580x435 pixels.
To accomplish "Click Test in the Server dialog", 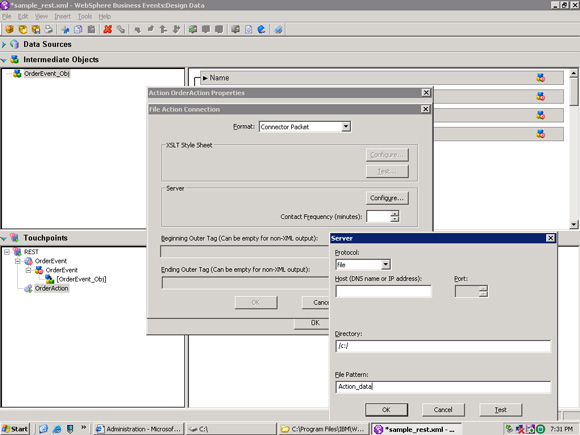I will coord(500,409).
